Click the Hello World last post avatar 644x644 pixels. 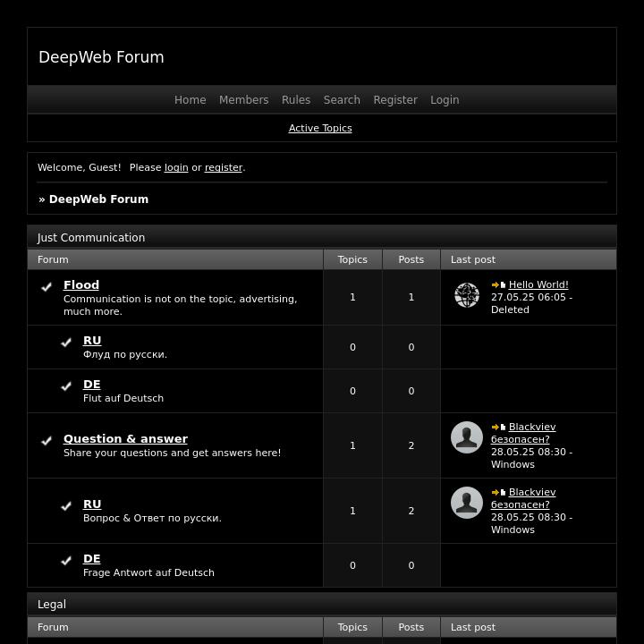pos(466,295)
